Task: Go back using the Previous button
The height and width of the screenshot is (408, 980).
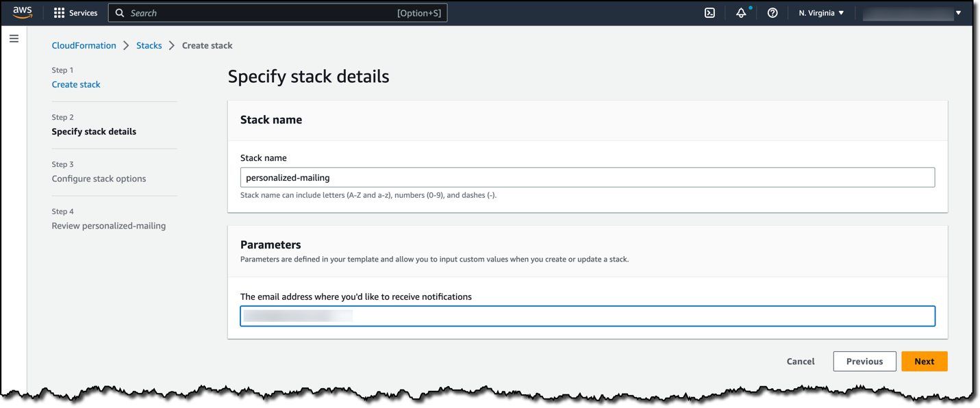Action: click(x=864, y=361)
